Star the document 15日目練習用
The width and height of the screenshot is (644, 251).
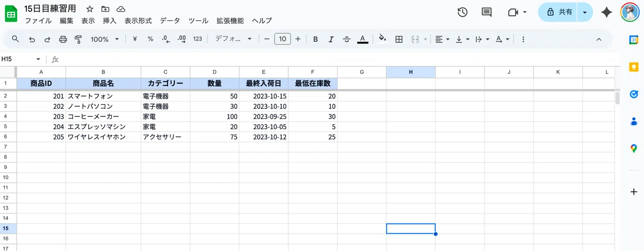[x=90, y=9]
